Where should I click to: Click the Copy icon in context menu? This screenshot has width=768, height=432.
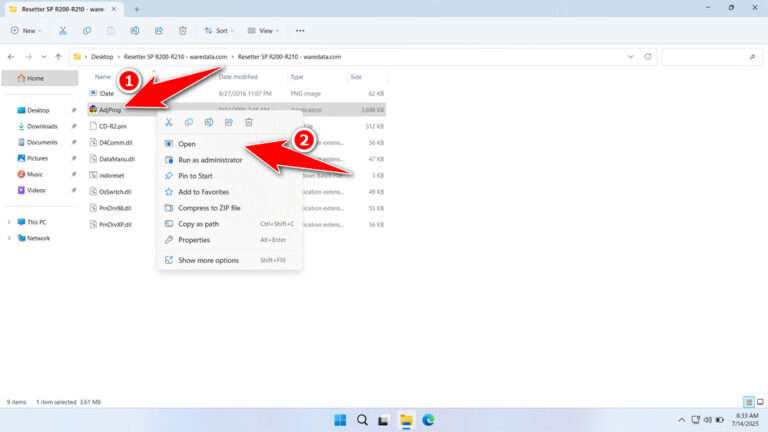pyautogui.click(x=189, y=122)
